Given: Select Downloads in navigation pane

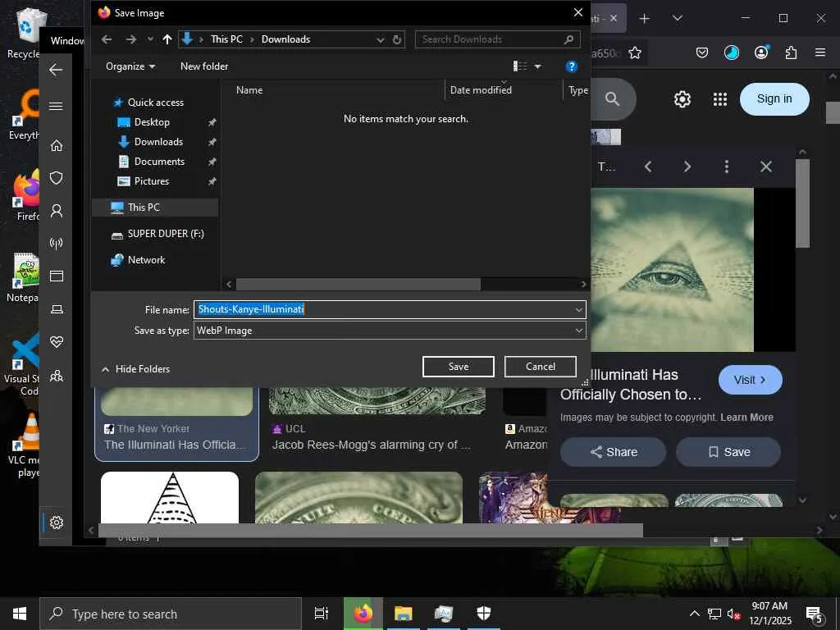Looking at the screenshot, I should pyautogui.click(x=158, y=142).
